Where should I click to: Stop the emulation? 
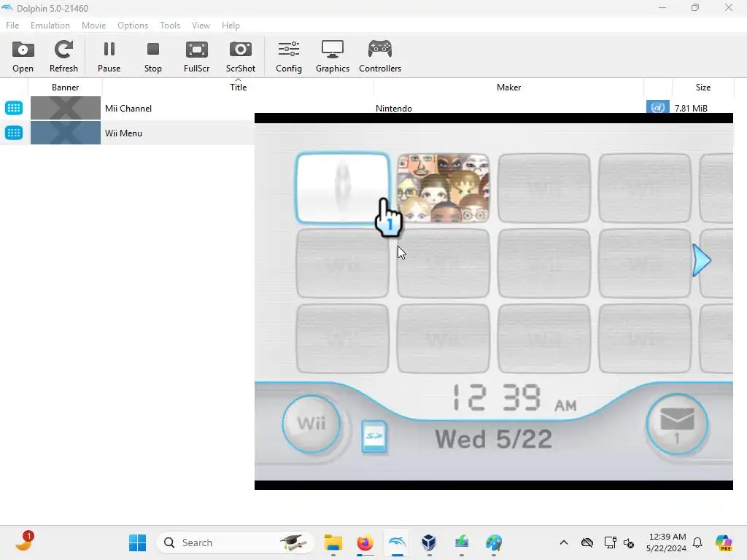coord(153,57)
